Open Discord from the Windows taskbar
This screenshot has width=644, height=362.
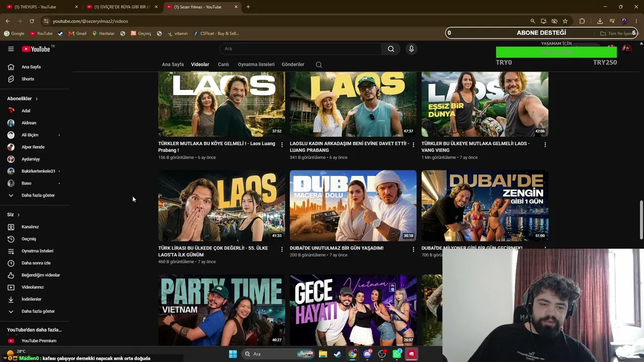pyautogui.click(x=367, y=354)
